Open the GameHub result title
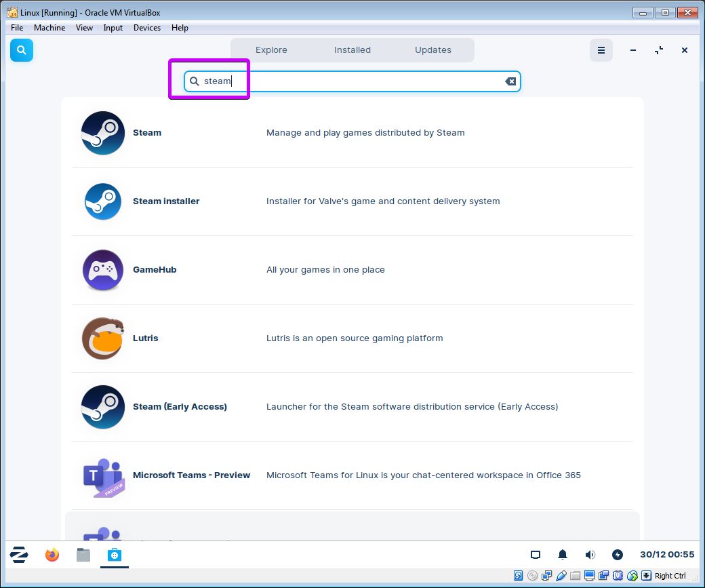The image size is (705, 588). coord(155,269)
